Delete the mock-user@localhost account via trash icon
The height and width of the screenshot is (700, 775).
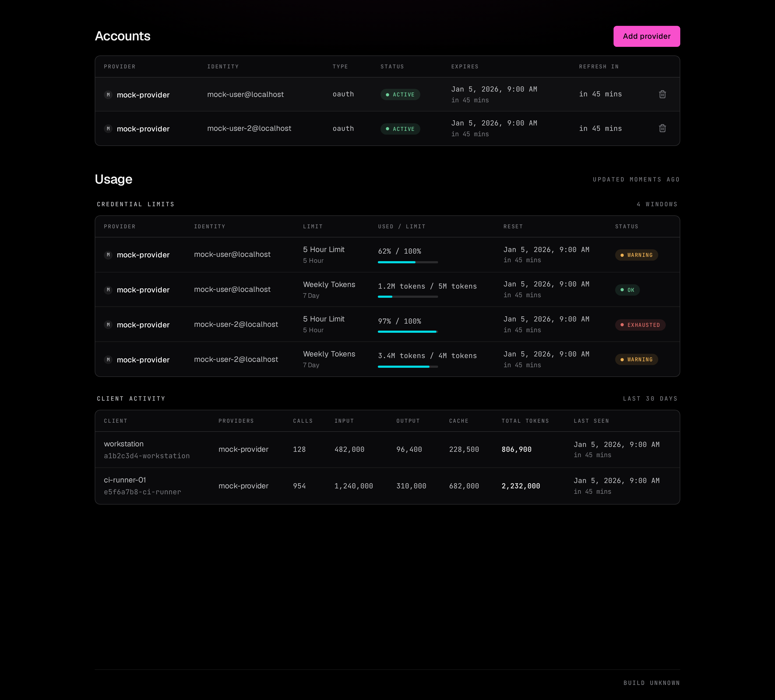pos(662,94)
